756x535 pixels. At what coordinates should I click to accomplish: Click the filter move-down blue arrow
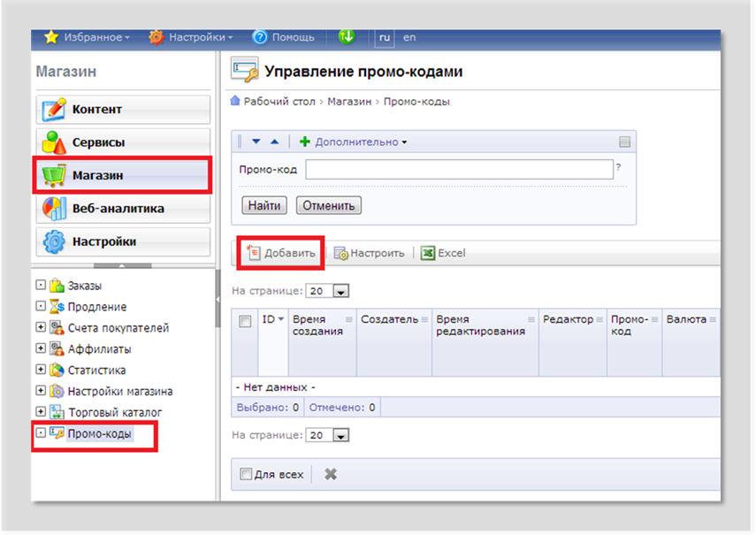(256, 141)
